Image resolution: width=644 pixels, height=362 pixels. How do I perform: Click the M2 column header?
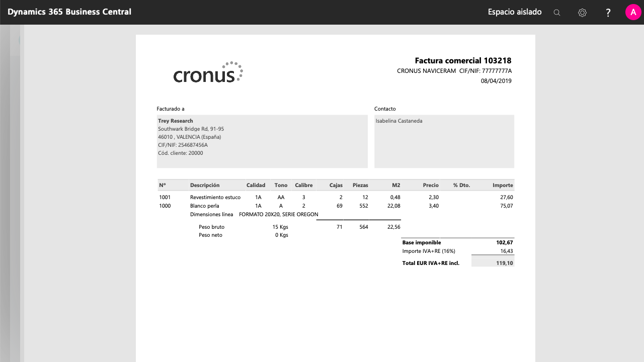click(x=396, y=185)
